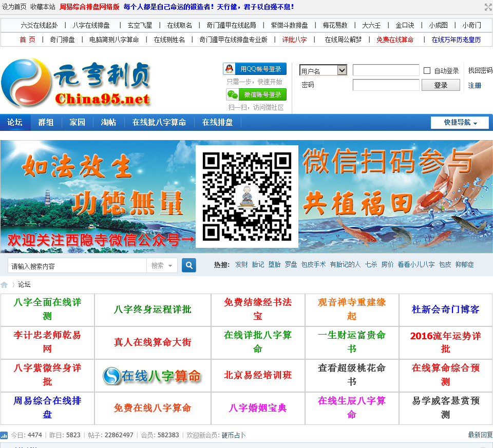
Task: Click the blue magnifier search button
Action: (x=189, y=265)
